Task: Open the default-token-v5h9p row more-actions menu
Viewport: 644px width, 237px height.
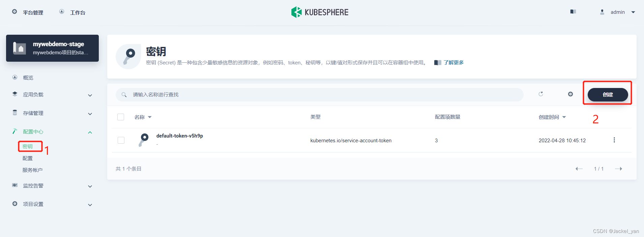Action: (614, 140)
